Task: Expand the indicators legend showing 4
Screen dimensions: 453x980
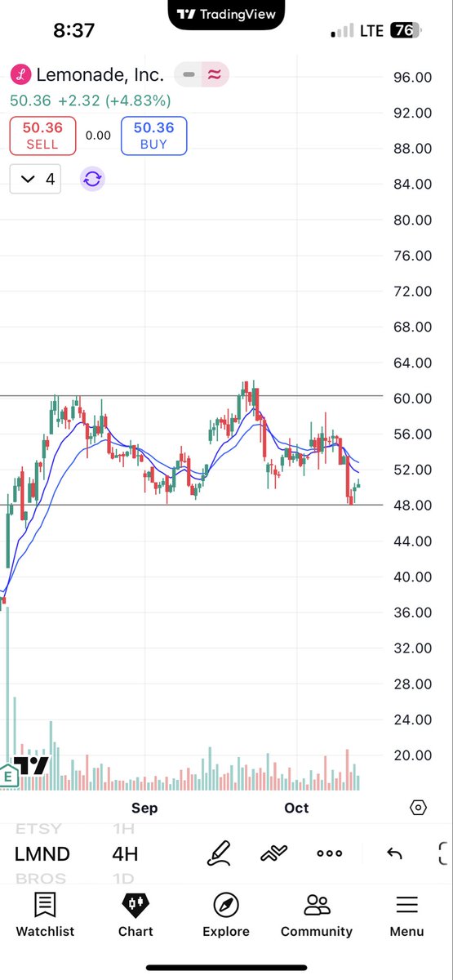Action: [x=37, y=180]
